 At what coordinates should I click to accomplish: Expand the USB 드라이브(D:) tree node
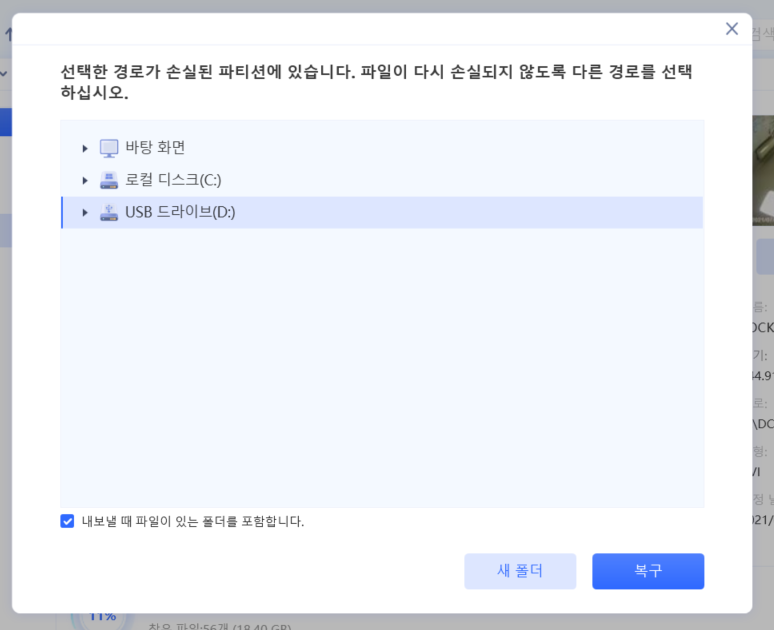click(85, 213)
